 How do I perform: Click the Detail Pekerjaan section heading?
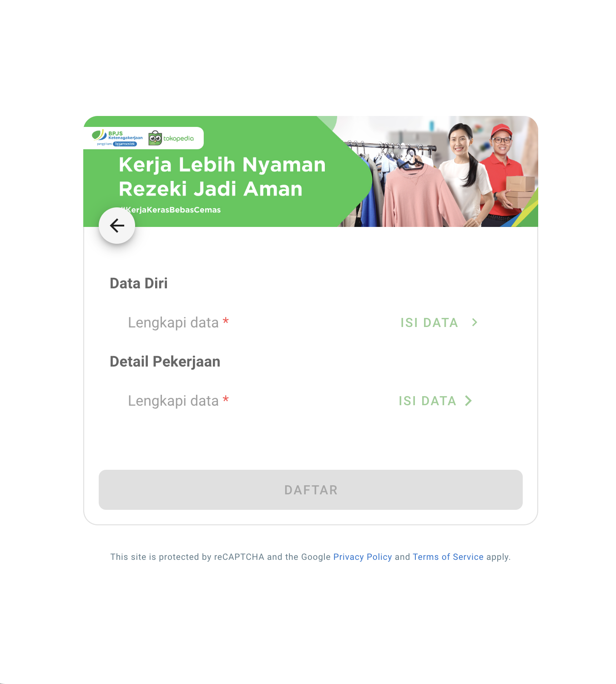pos(165,362)
